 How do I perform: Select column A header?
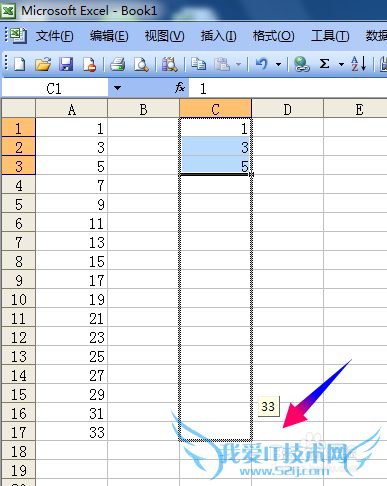point(72,109)
